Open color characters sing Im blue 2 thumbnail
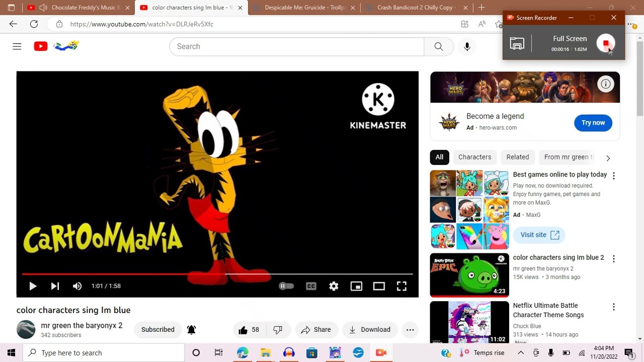644x362 pixels. click(x=469, y=275)
